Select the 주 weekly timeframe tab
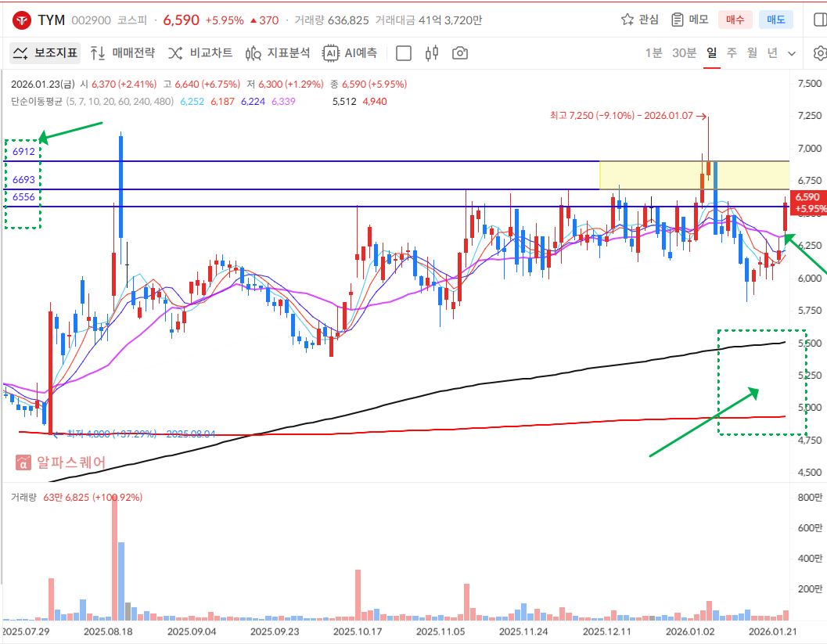 (x=732, y=53)
